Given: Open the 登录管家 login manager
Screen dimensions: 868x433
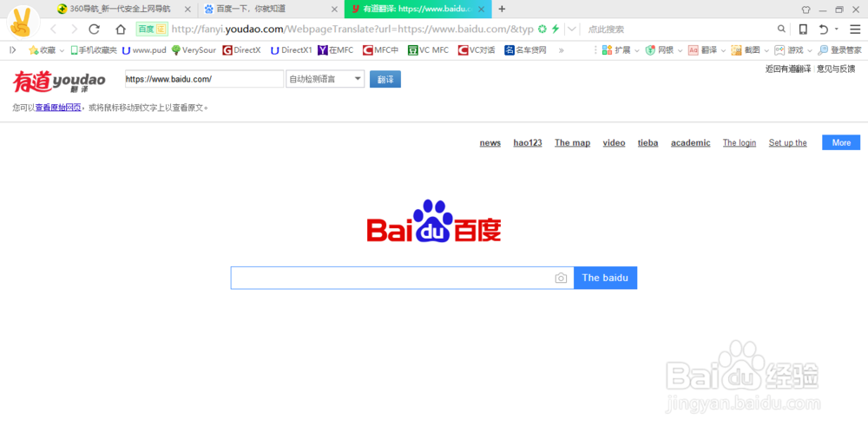Looking at the screenshot, I should point(839,49).
